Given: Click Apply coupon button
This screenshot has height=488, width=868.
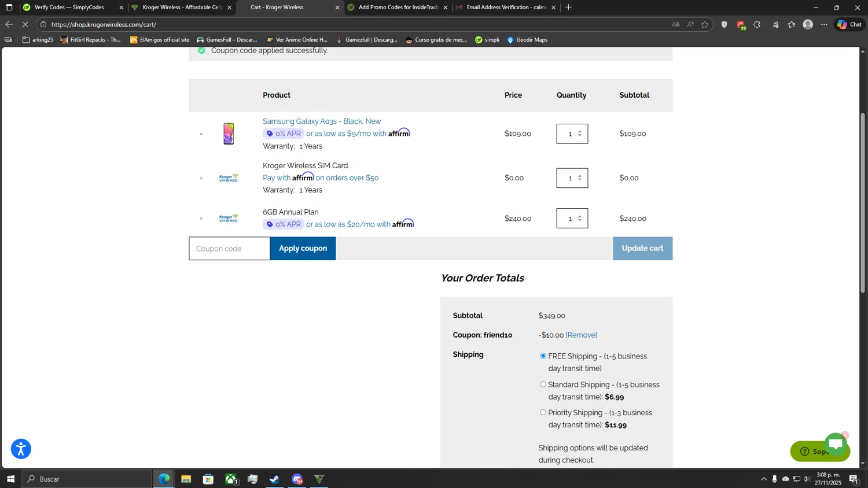Looking at the screenshot, I should point(303,249).
